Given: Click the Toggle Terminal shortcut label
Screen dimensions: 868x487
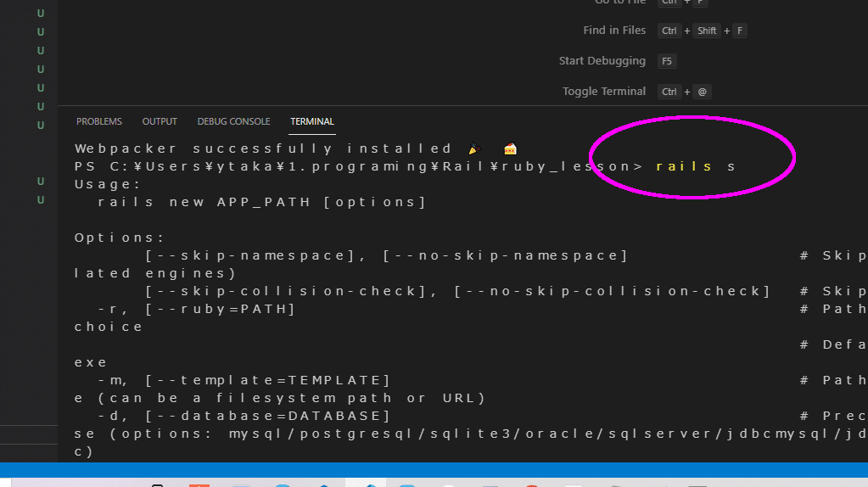Looking at the screenshot, I should pyautogui.click(x=604, y=92).
